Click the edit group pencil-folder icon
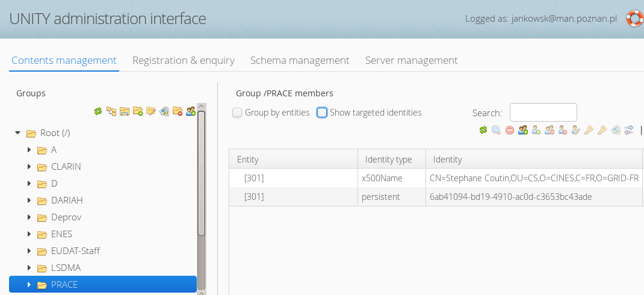Screen dimensions: 644x295 [x=151, y=111]
